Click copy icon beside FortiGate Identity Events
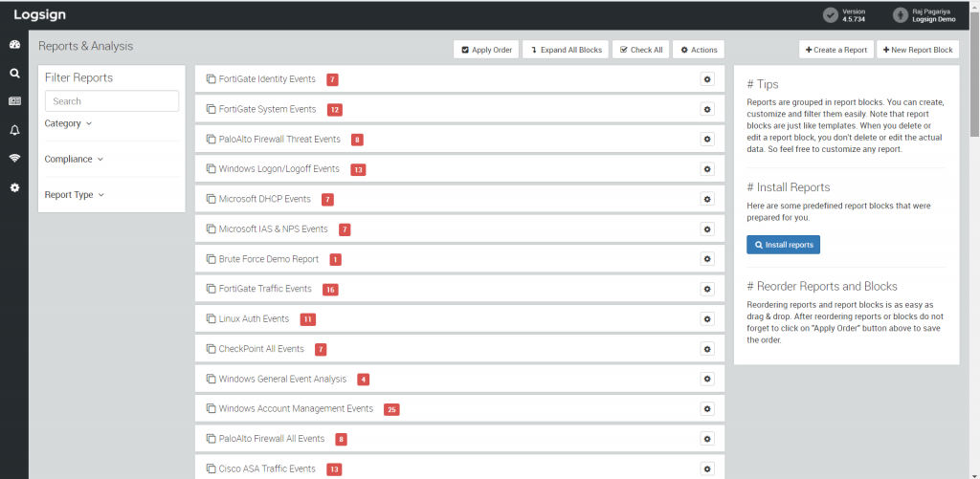Screen dimensions: 980x479 (210, 78)
